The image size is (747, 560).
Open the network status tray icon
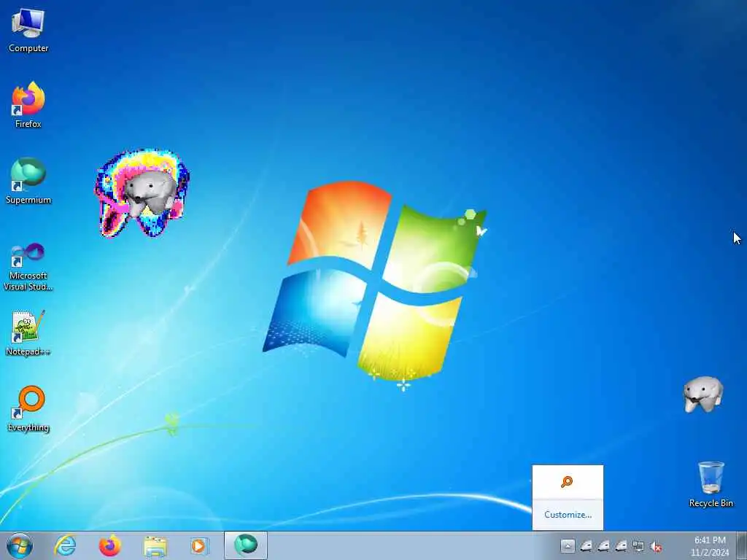[638, 546]
